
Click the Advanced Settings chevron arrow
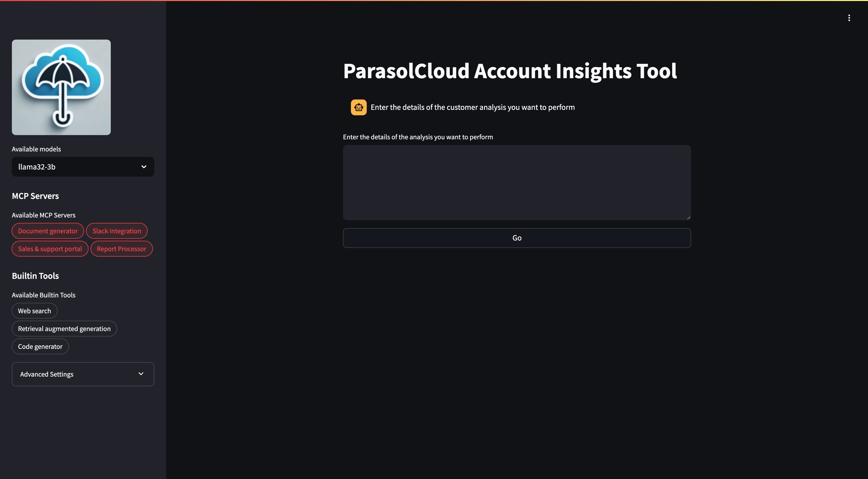point(141,374)
